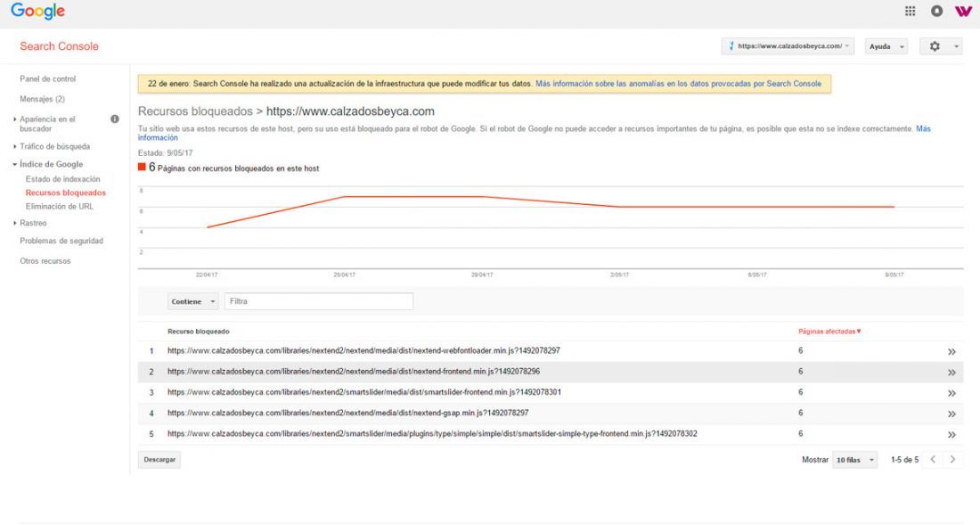Open link about Search Console data anomalies
This screenshot has height=525, width=980.
[x=678, y=84]
